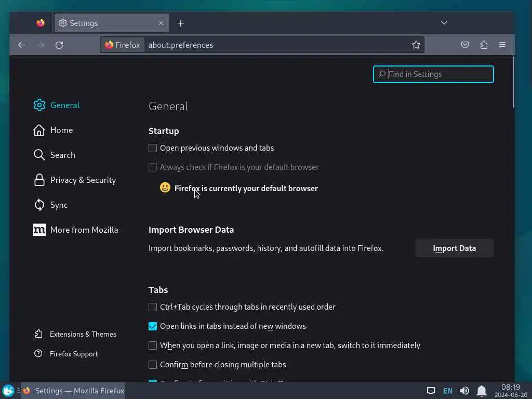Open the application launcher in the taskbar
The height and width of the screenshot is (399, 532).
[x=8, y=391]
